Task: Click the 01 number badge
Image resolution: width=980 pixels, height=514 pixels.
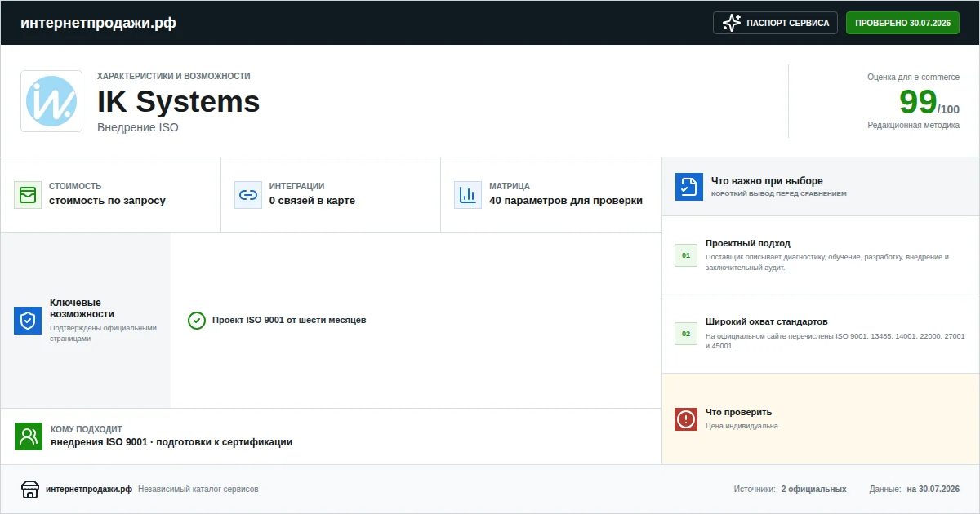Action: coord(686,255)
